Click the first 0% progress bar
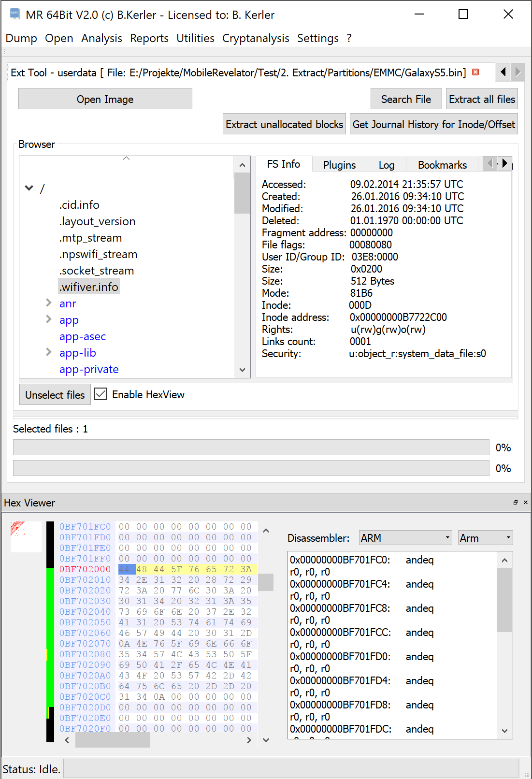 tap(251, 447)
